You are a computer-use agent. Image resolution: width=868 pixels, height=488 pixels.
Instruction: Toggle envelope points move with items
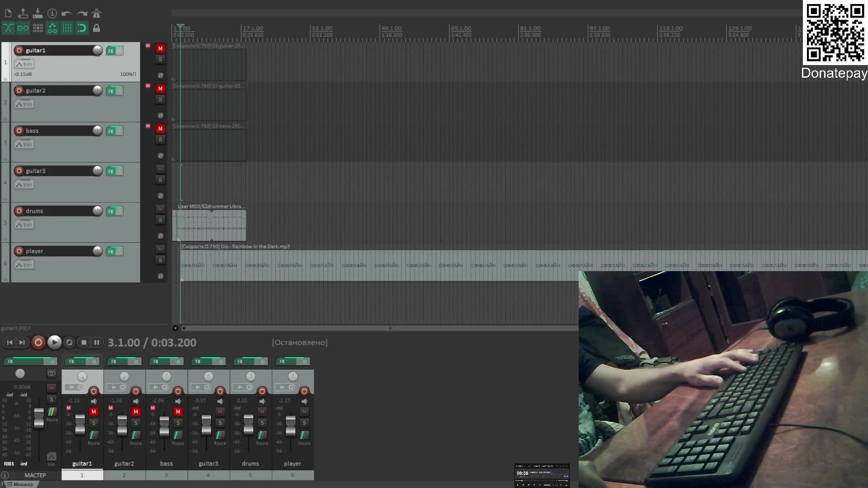pos(52,28)
